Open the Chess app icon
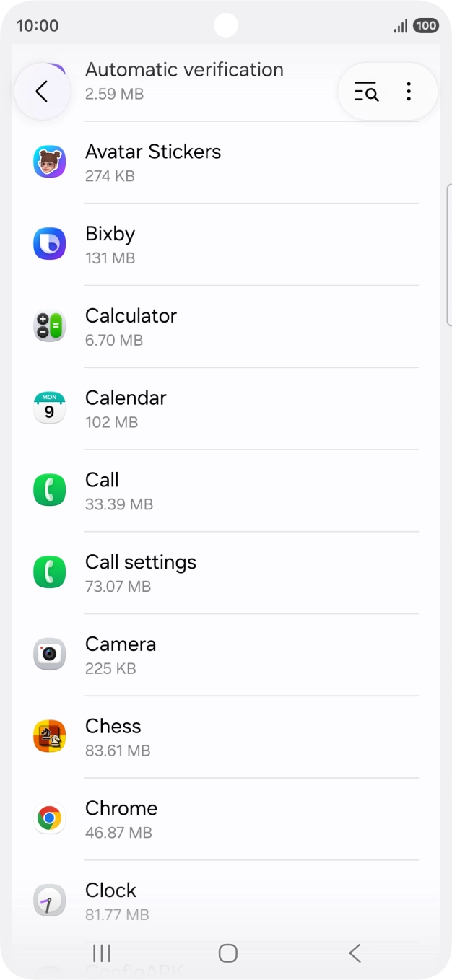 point(49,736)
